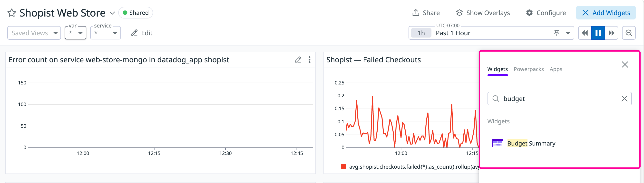Open the service template variable dropdown

pyautogui.click(x=106, y=33)
